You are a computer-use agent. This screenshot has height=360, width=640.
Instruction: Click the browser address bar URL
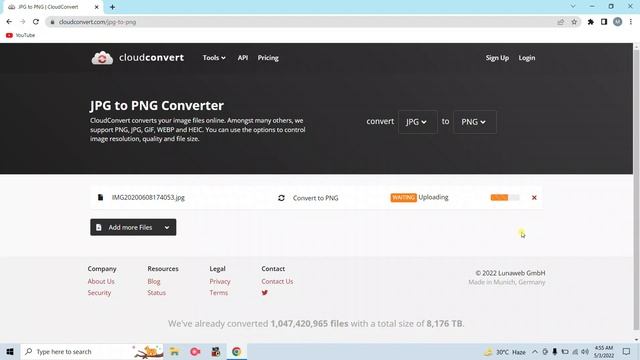pos(98,22)
